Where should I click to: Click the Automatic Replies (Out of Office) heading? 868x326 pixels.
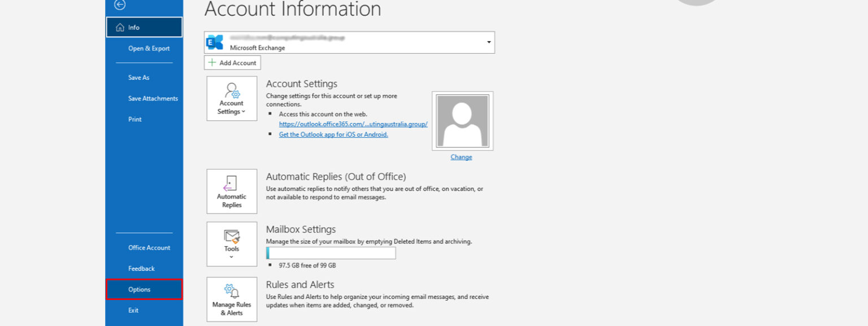click(336, 177)
